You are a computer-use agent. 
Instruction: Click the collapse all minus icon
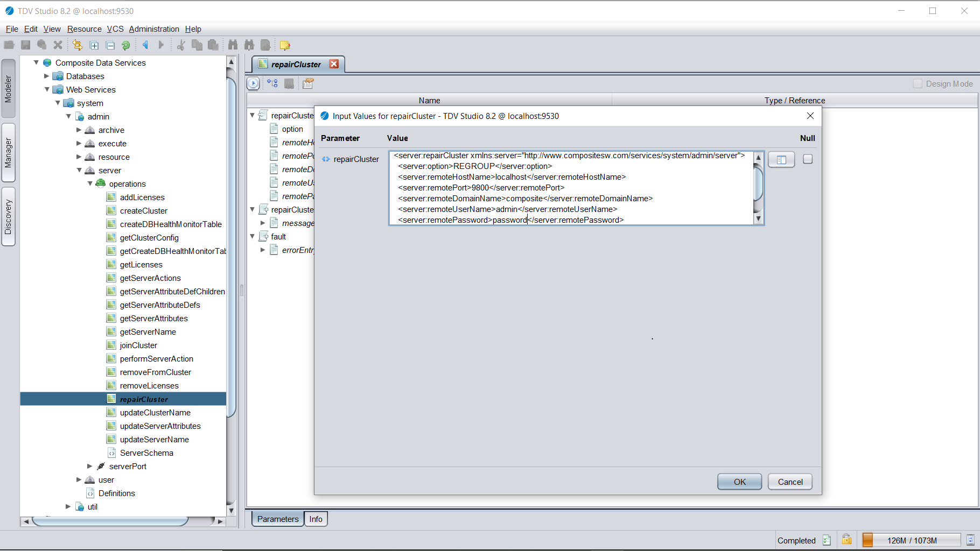point(110,45)
